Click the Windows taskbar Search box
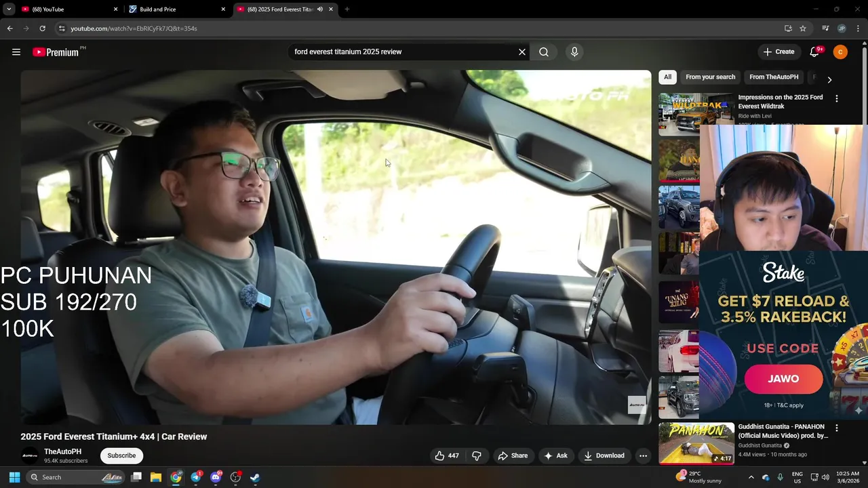 click(x=76, y=477)
